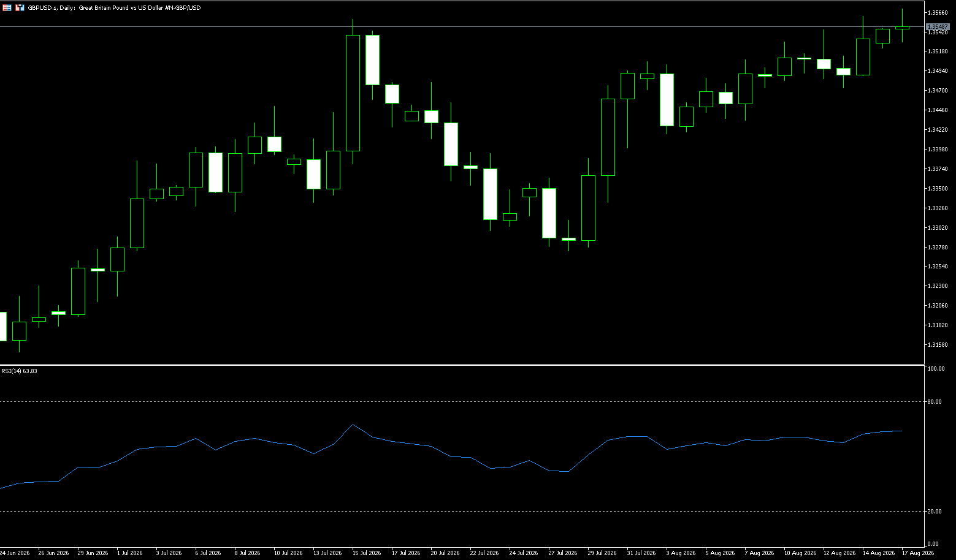Click the 17 Jul 2026 date label
This screenshot has width=956, height=560.
[x=406, y=553]
